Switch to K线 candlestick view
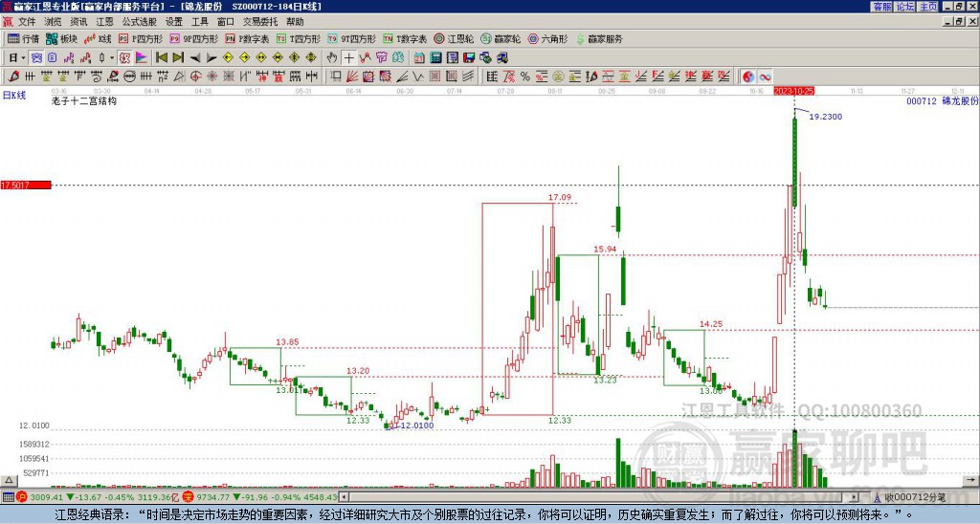The height and width of the screenshot is (524, 980). (99, 38)
